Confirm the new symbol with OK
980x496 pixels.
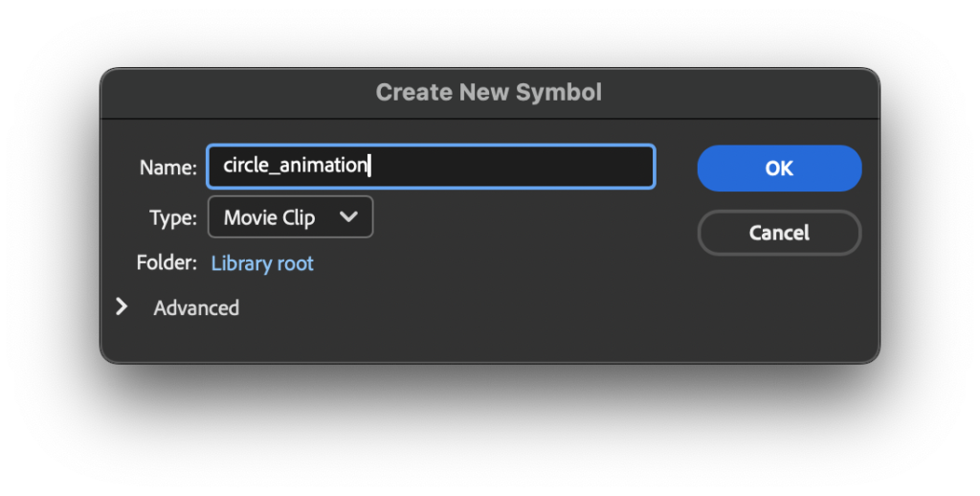779,169
